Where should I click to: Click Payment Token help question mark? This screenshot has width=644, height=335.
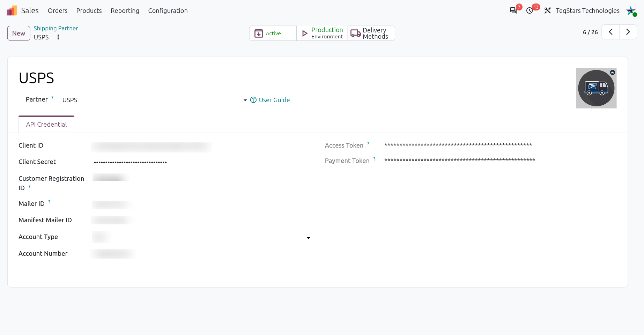374,159
